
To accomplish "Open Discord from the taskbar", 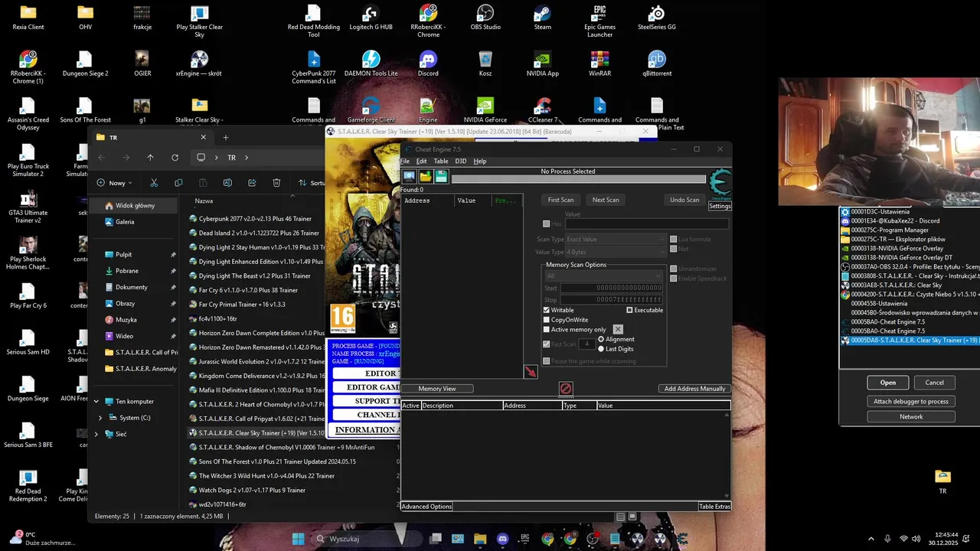I will click(x=502, y=539).
